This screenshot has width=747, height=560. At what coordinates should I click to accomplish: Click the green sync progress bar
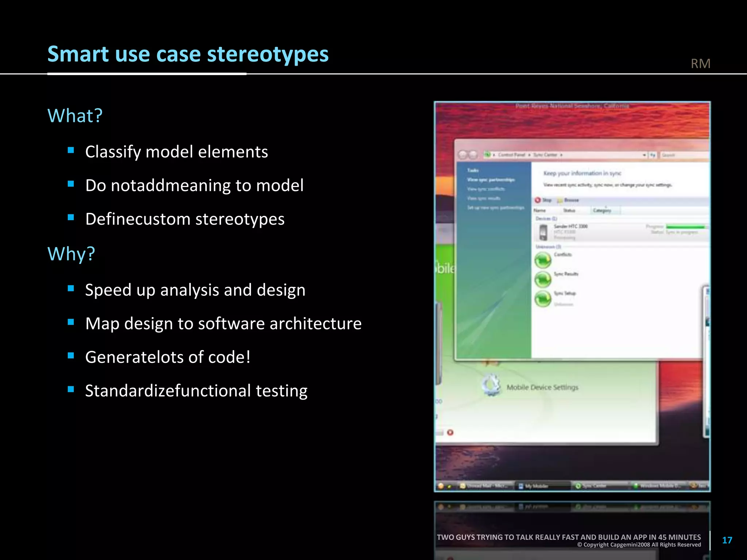point(685,227)
